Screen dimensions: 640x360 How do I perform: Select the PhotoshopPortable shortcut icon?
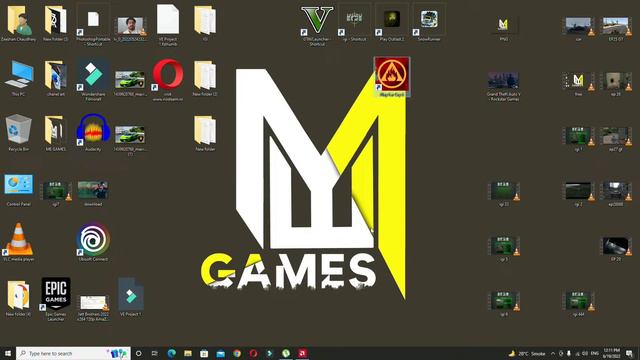[x=93, y=24]
